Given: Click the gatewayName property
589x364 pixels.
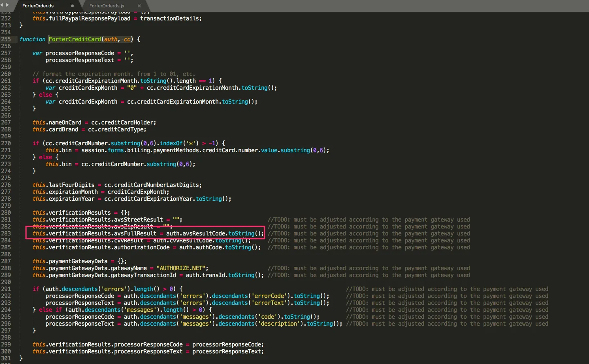Looking at the screenshot, I should coord(129,268).
